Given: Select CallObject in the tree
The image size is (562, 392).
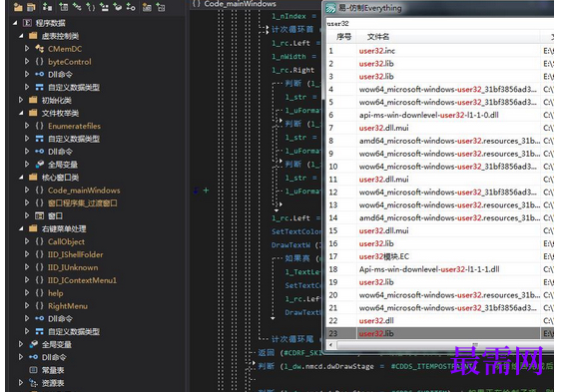Looking at the screenshot, I should click(x=66, y=241).
